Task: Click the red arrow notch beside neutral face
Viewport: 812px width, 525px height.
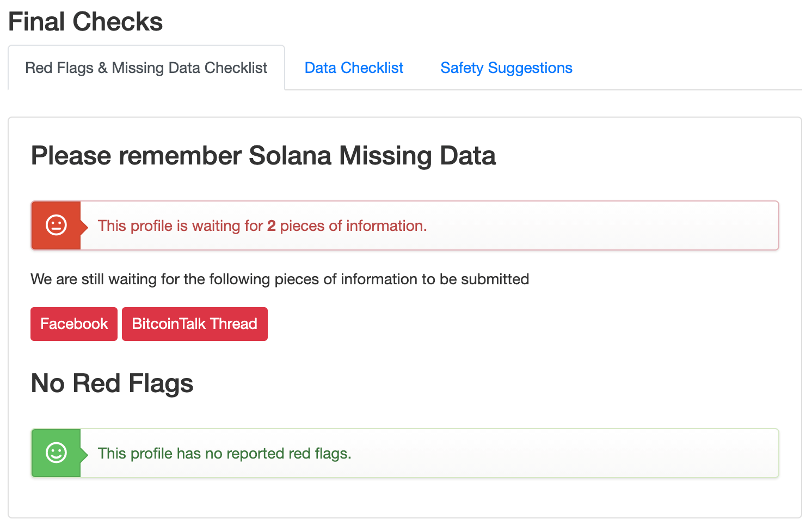Action: (x=84, y=225)
